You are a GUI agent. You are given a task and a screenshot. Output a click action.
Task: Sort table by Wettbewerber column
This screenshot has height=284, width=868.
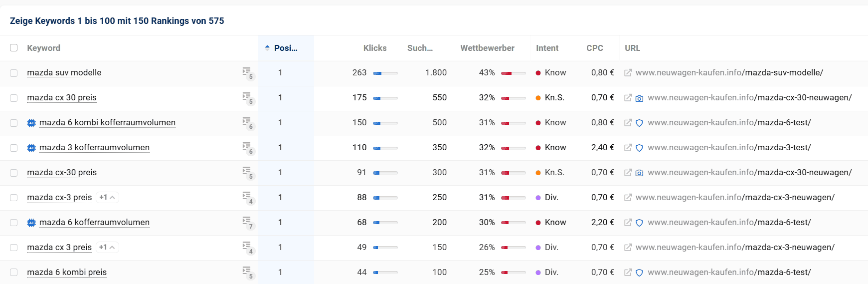tap(487, 48)
